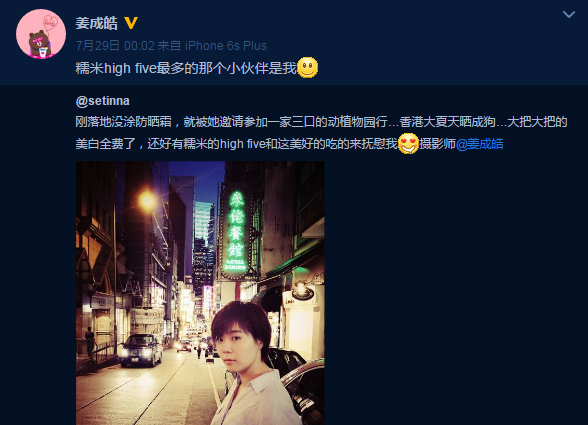Click the dark taxi car in photo
The height and width of the screenshot is (425, 588).
(x=141, y=350)
